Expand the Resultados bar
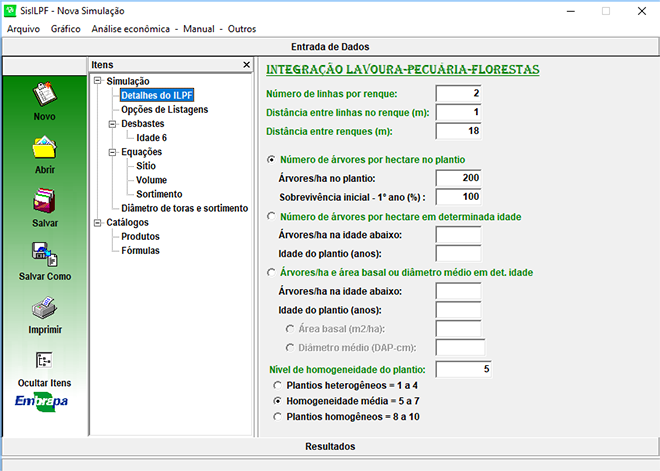This screenshot has height=471, width=660. click(x=330, y=446)
